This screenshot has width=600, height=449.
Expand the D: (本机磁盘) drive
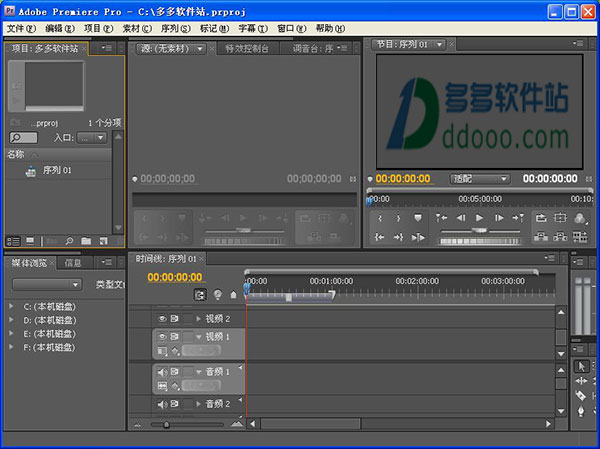click(11, 320)
